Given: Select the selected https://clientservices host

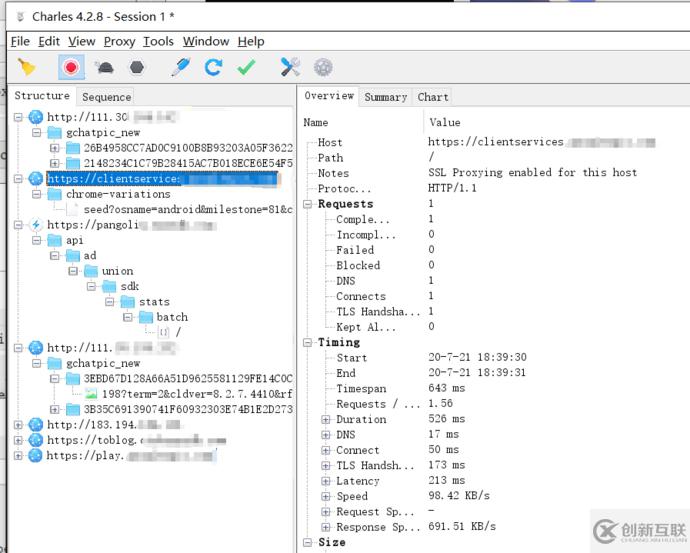Looking at the screenshot, I should (162, 179).
